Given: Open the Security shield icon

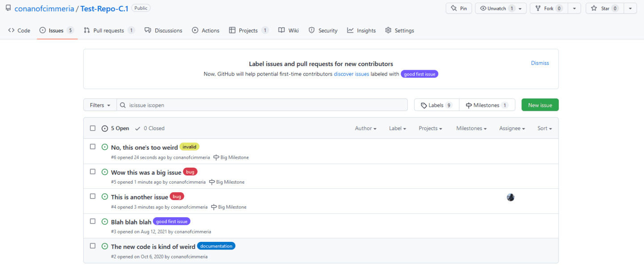Looking at the screenshot, I should (x=311, y=30).
